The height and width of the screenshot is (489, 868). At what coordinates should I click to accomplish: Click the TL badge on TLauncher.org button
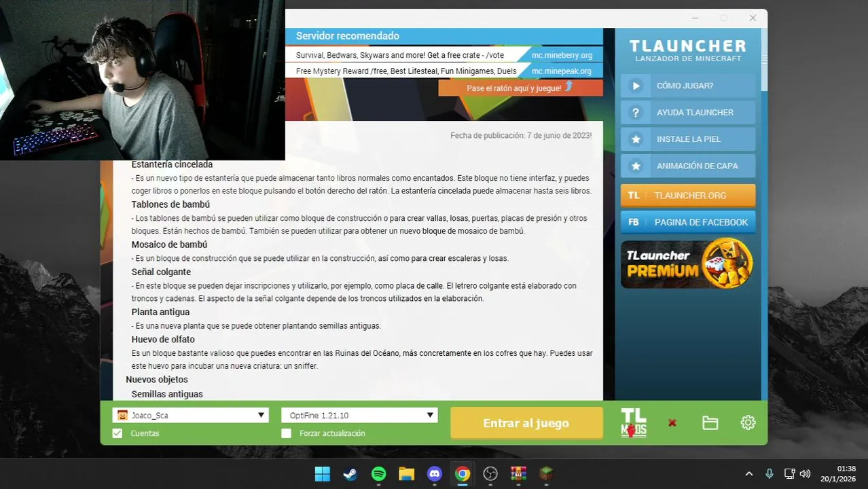pos(634,195)
